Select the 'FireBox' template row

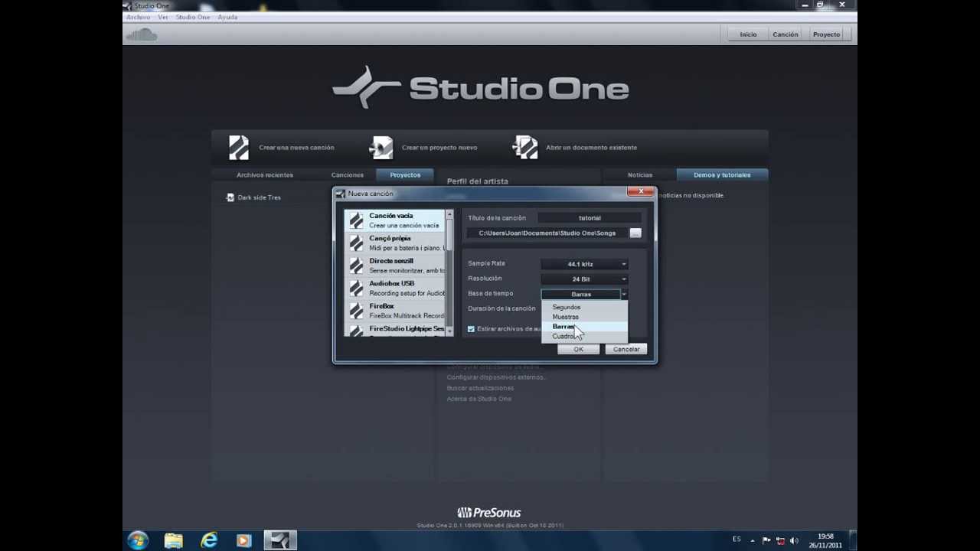[x=394, y=311]
